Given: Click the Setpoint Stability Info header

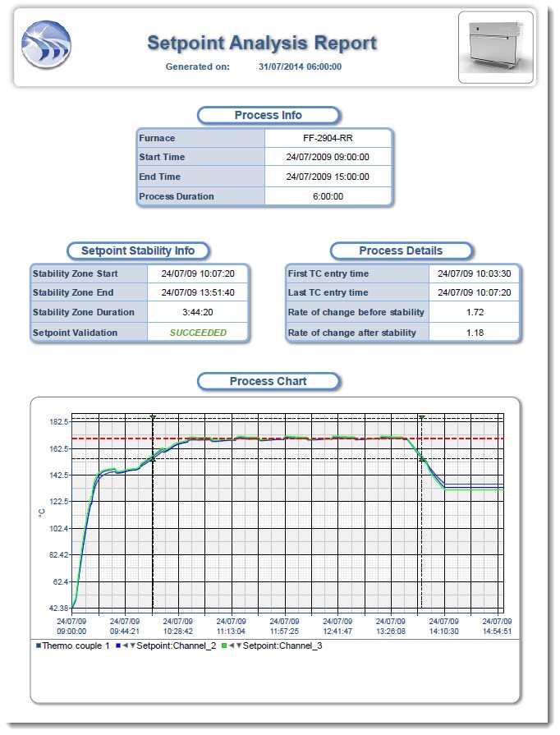Looking at the screenshot, I should [x=138, y=250].
